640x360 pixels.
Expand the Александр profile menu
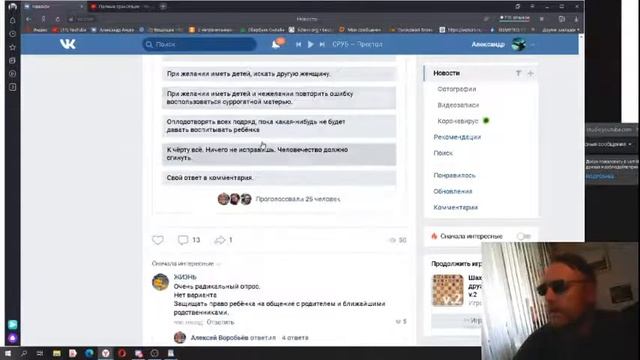click(532, 44)
